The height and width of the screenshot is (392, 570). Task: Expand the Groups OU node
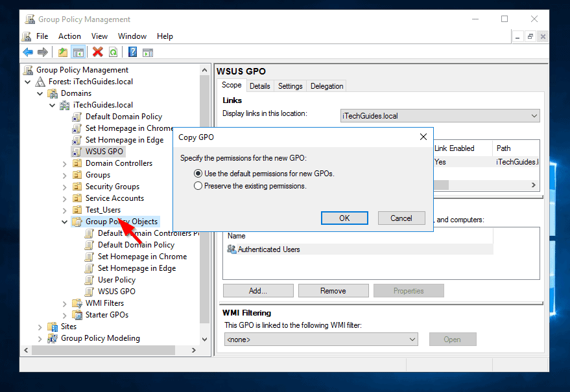point(65,175)
